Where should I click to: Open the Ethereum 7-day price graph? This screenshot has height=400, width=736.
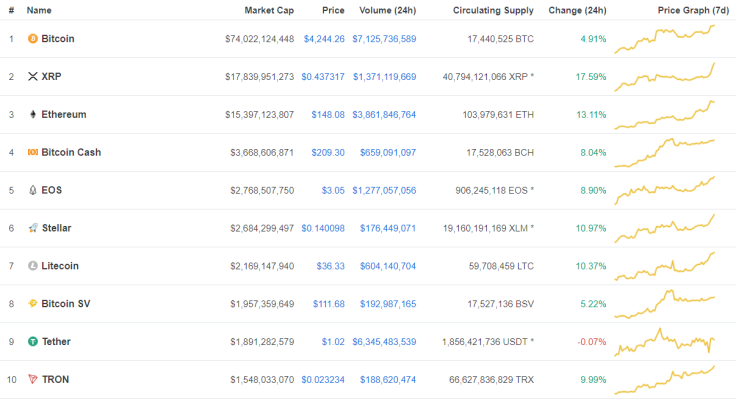coord(665,115)
